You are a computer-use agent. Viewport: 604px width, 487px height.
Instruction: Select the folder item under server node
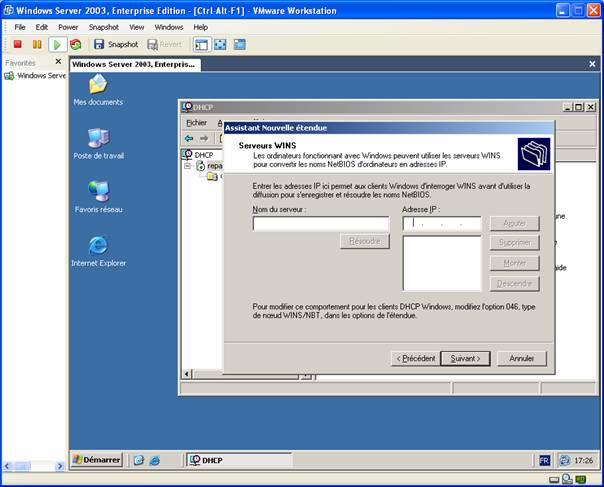tap(212, 176)
